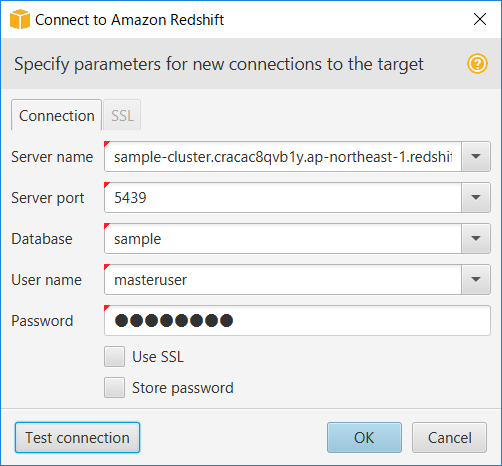Viewport: 502px width, 466px height.
Task: Confirm with the OK button
Action: (x=364, y=437)
